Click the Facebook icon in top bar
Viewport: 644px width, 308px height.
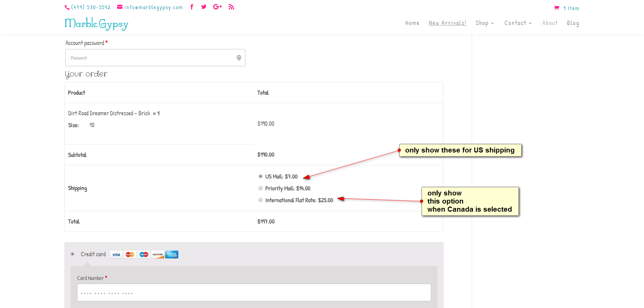[x=192, y=7]
